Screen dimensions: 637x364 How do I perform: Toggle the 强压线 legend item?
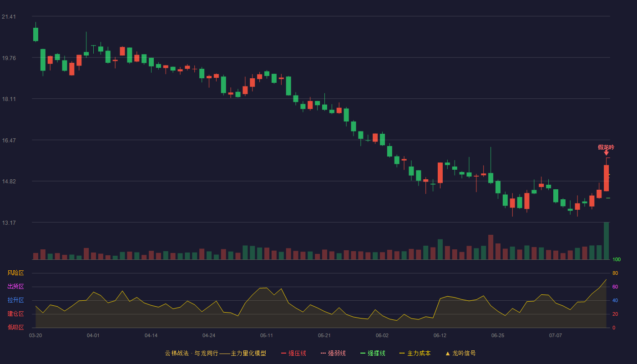point(293,353)
